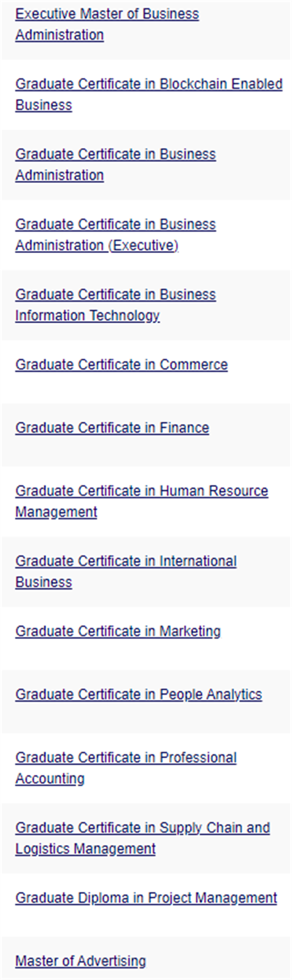292x980 pixels.
Task: Select Graduate Certificate in Business Administration
Action: pos(115,164)
